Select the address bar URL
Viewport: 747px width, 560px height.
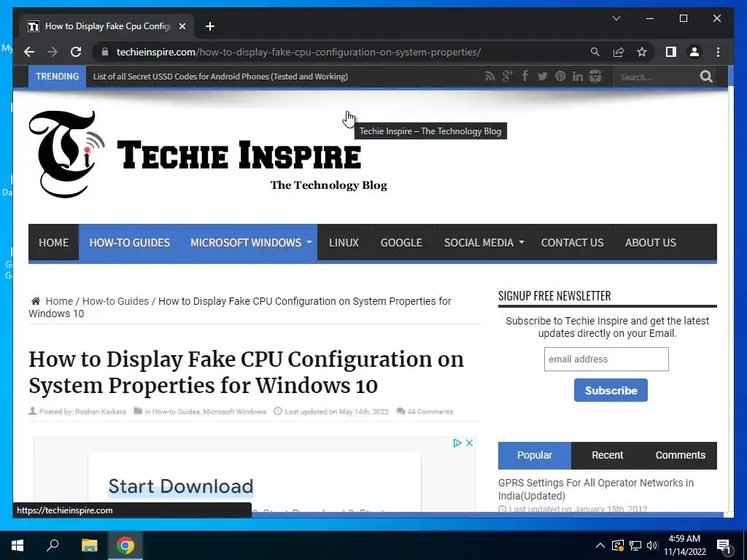[x=298, y=52]
